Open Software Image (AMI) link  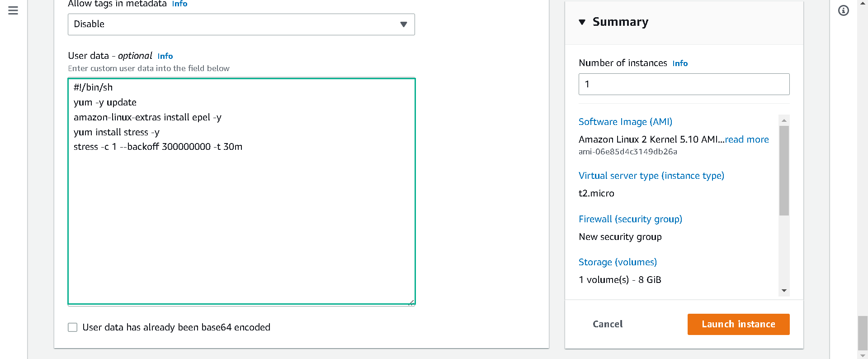(x=625, y=122)
